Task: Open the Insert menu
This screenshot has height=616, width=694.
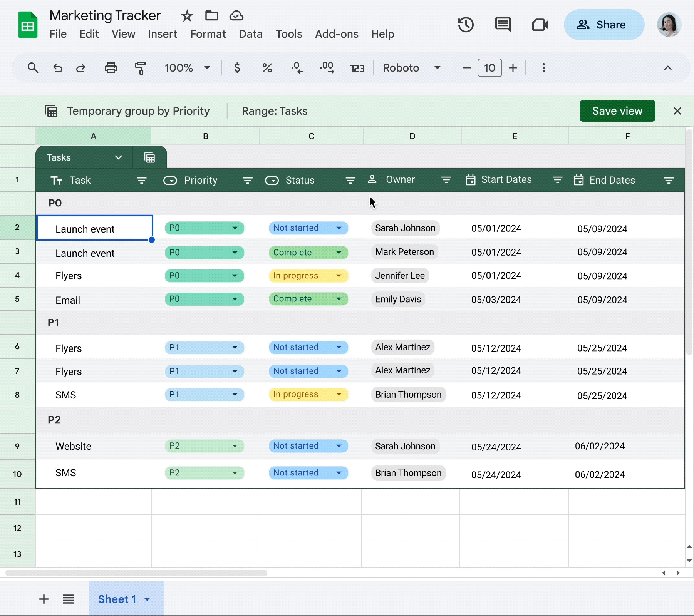Action: coord(163,34)
